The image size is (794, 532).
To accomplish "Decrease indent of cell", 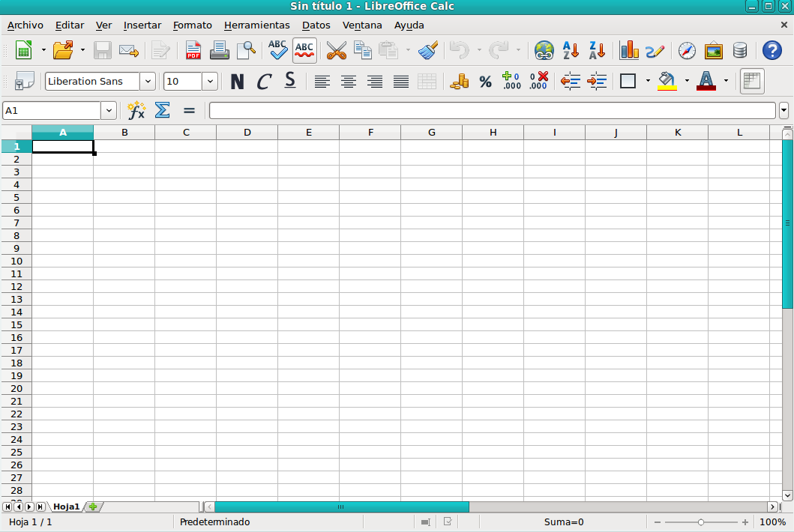I will [x=571, y=81].
